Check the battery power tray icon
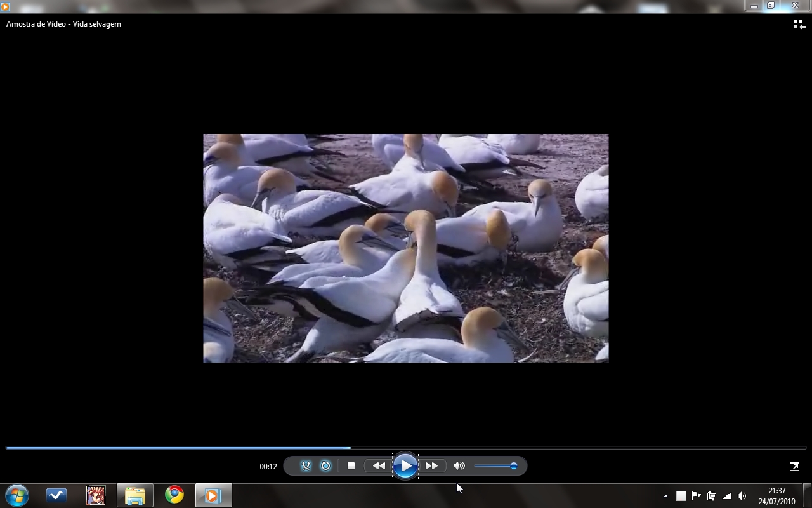812x508 pixels. (712, 496)
